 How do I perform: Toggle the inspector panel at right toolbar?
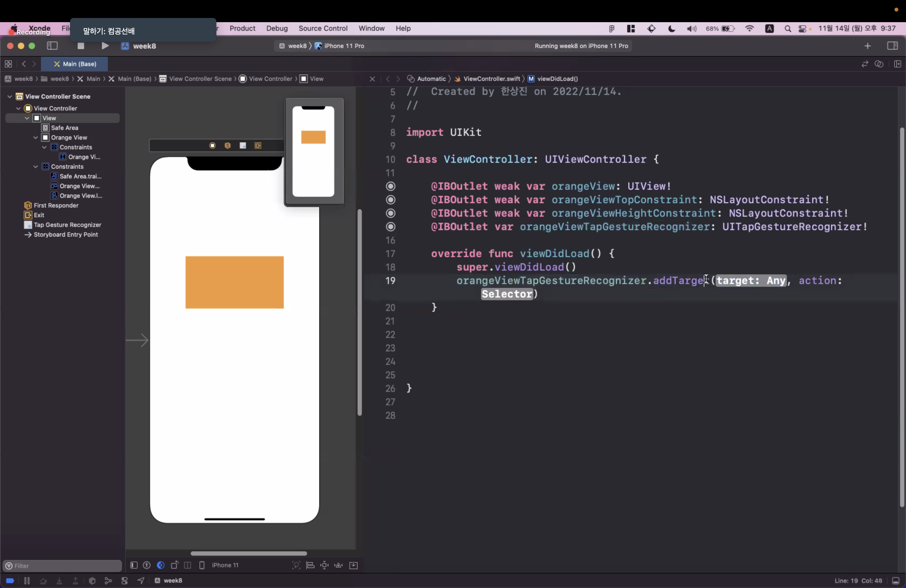(892, 46)
